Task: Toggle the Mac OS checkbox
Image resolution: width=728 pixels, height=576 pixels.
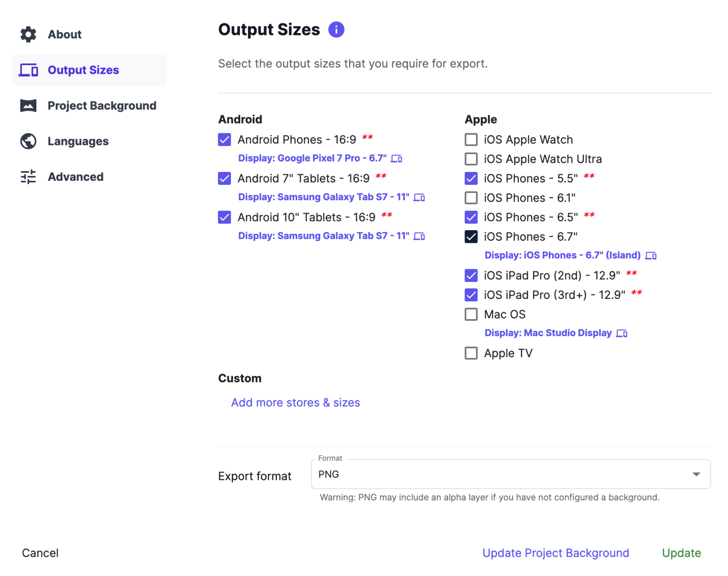Action: tap(471, 314)
